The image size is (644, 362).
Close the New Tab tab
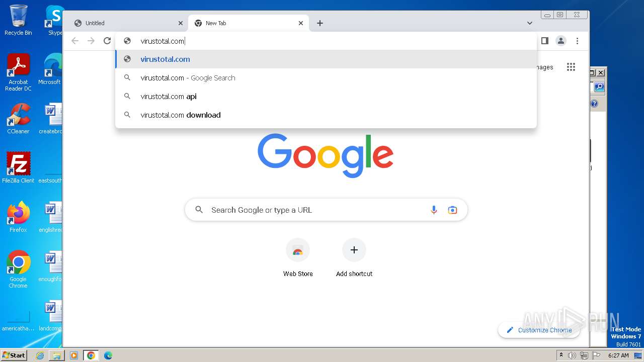pos(301,23)
